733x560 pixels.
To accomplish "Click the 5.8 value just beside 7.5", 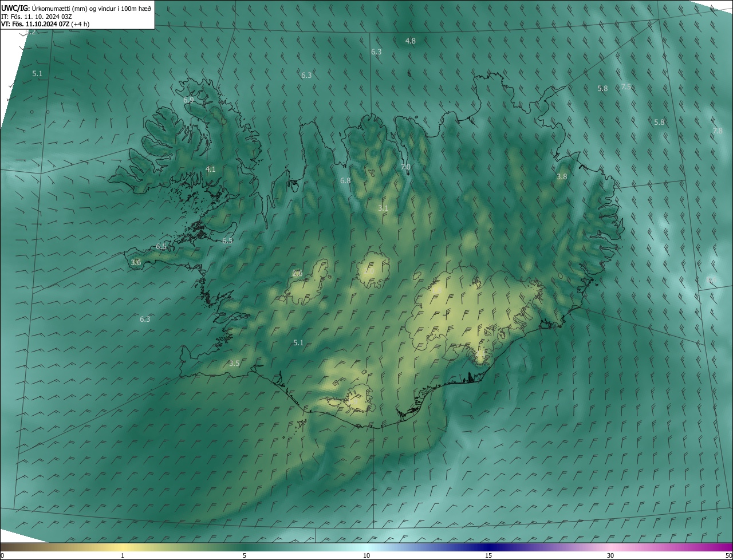I will click(x=602, y=89).
